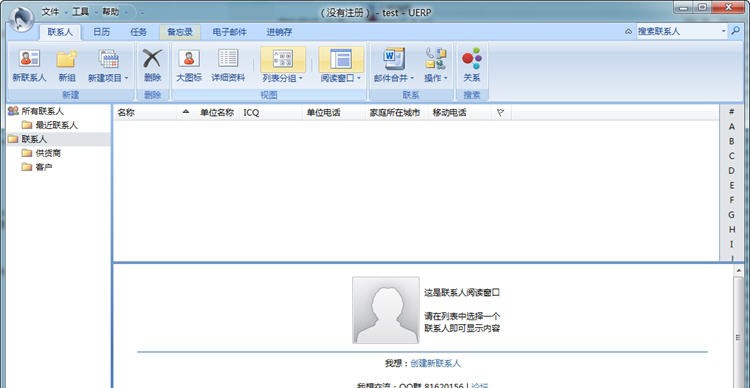Switch to the 备忘录 tab
Image resolution: width=750 pixels, height=388 pixels.
coord(180,32)
